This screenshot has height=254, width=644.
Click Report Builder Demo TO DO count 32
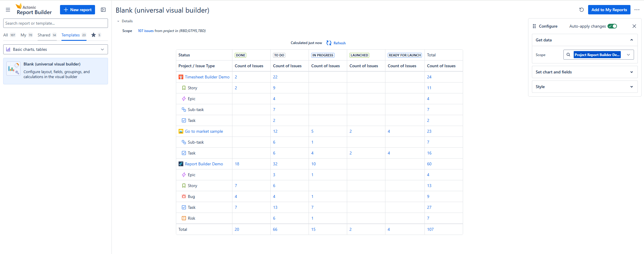tap(275, 164)
